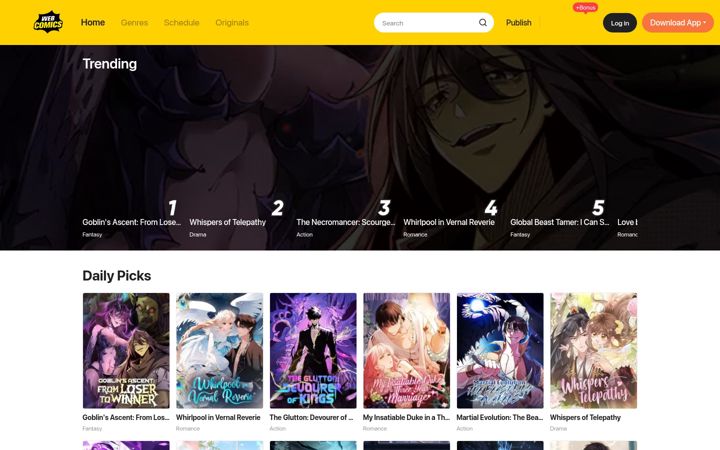Viewport: 720px width, 450px height.
Task: Open the Originals menu item
Action: tap(232, 22)
